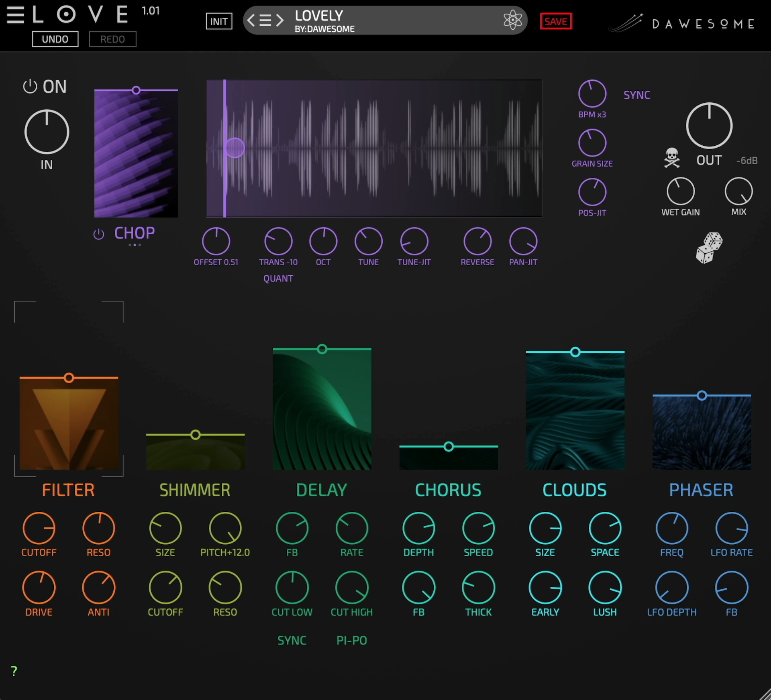Click the CLOUDS section label
Viewport: 771px width, 700px height.
click(x=574, y=490)
